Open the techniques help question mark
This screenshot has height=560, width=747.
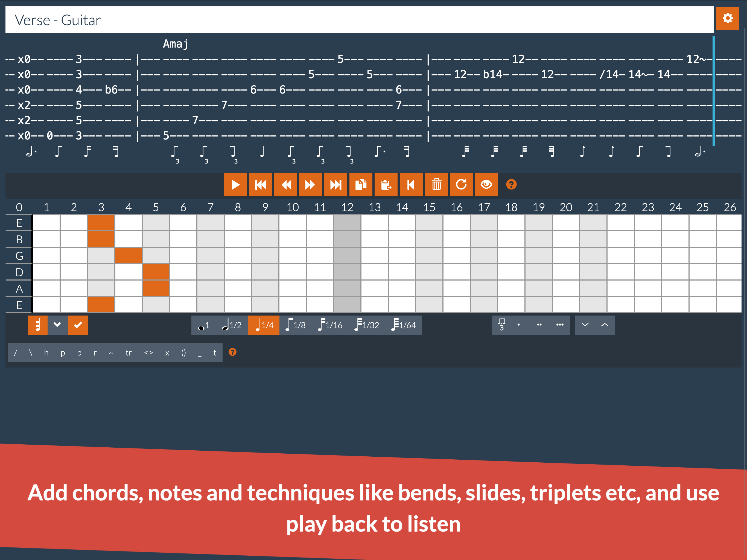pos(232,352)
